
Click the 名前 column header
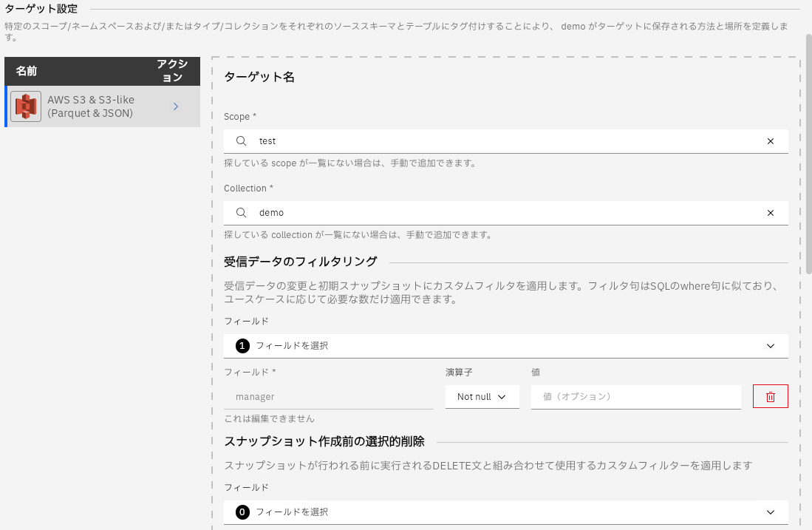pyautogui.click(x=27, y=71)
